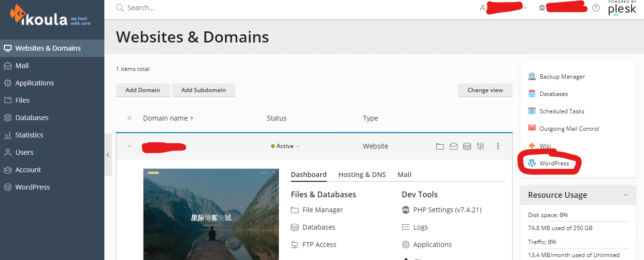Click the mail envelope icon in domain row
This screenshot has width=644, height=260.
click(x=453, y=146)
